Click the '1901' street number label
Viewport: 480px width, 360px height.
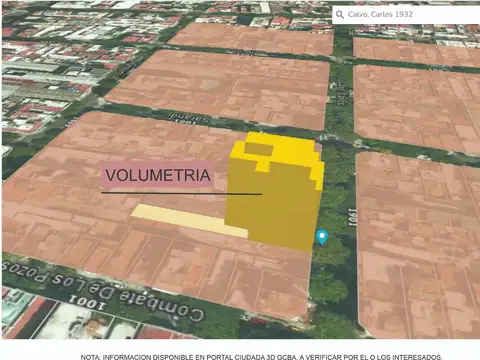click(352, 217)
